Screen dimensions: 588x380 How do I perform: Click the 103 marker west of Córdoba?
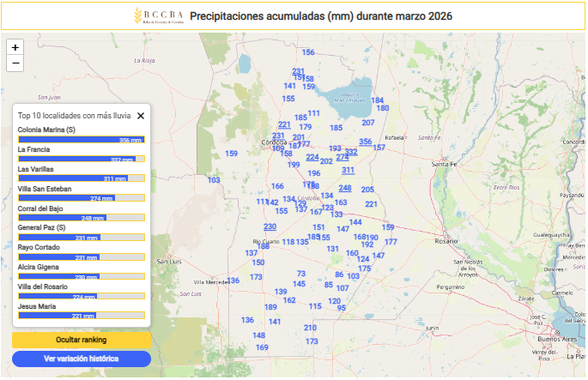coord(214,180)
